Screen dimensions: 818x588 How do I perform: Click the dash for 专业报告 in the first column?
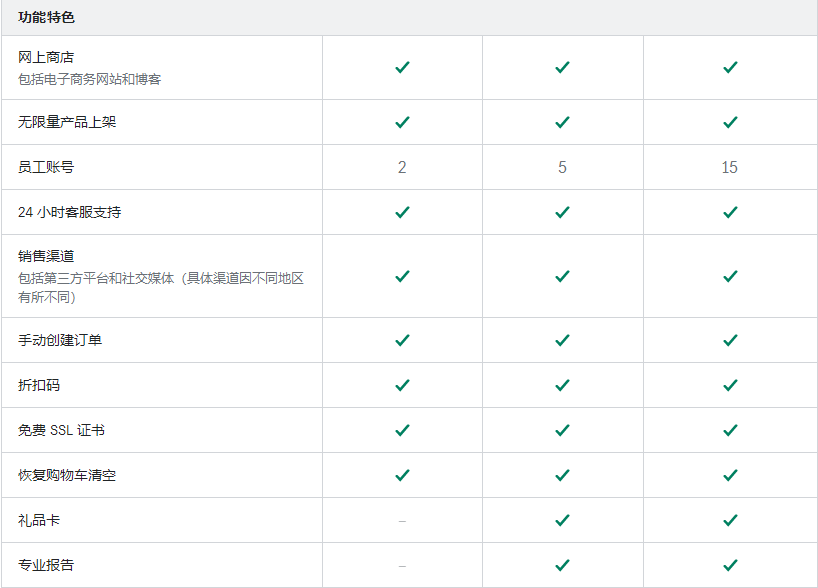click(402, 565)
